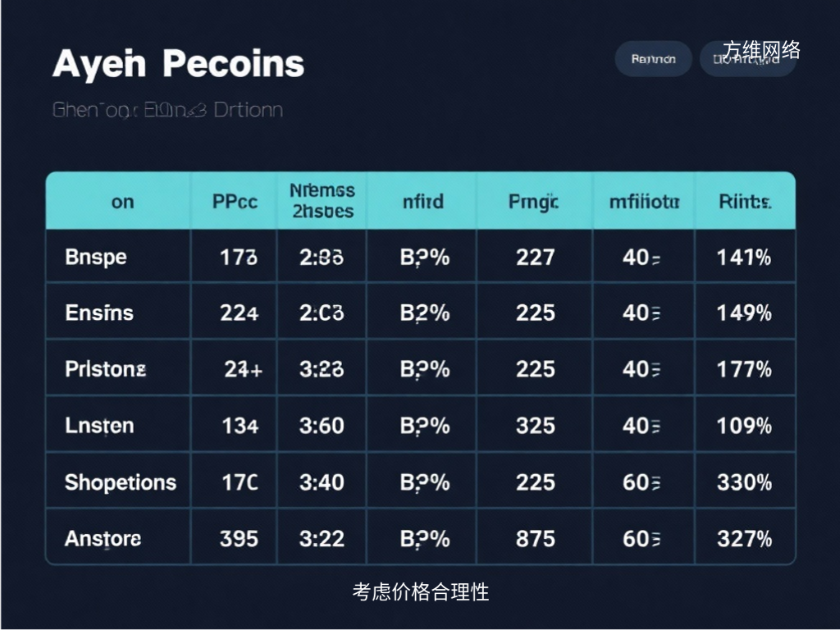Screen dimensions: 840x630
Task: Click the Pmgic column header
Action: point(534,201)
